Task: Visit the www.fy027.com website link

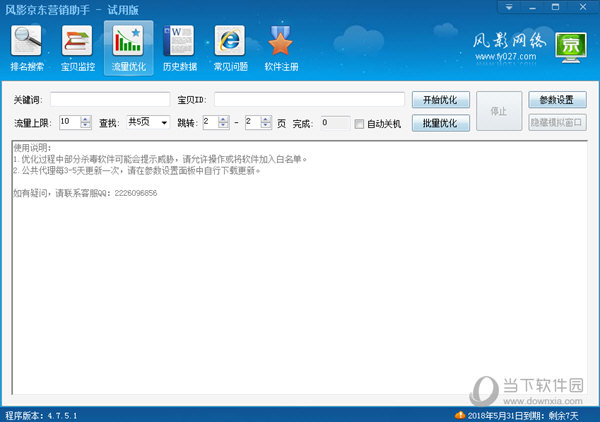Action: point(505,57)
